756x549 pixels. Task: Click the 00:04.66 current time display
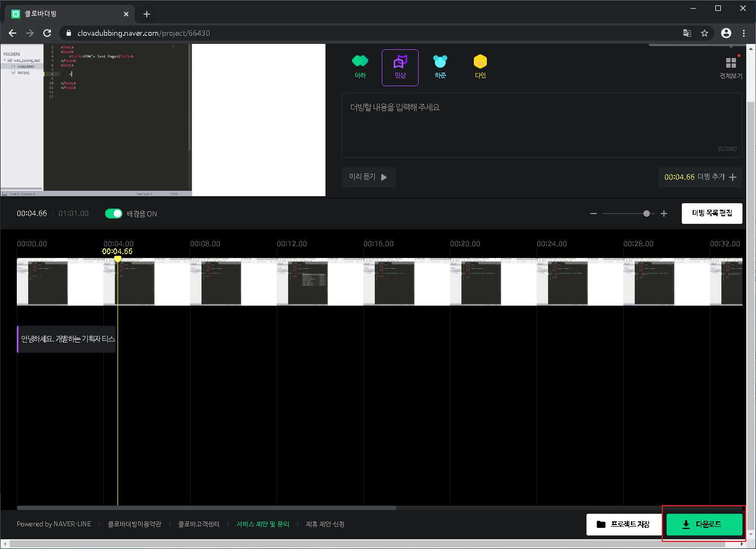[x=32, y=214]
